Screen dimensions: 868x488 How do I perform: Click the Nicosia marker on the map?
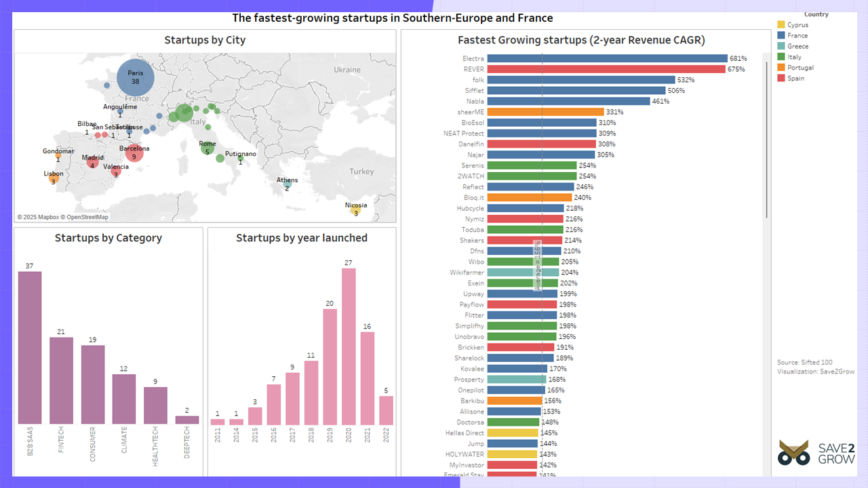click(x=355, y=209)
